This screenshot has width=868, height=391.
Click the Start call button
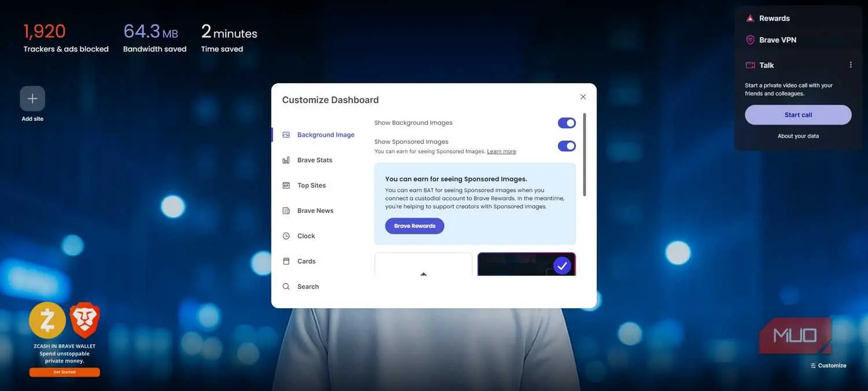pyautogui.click(x=798, y=115)
